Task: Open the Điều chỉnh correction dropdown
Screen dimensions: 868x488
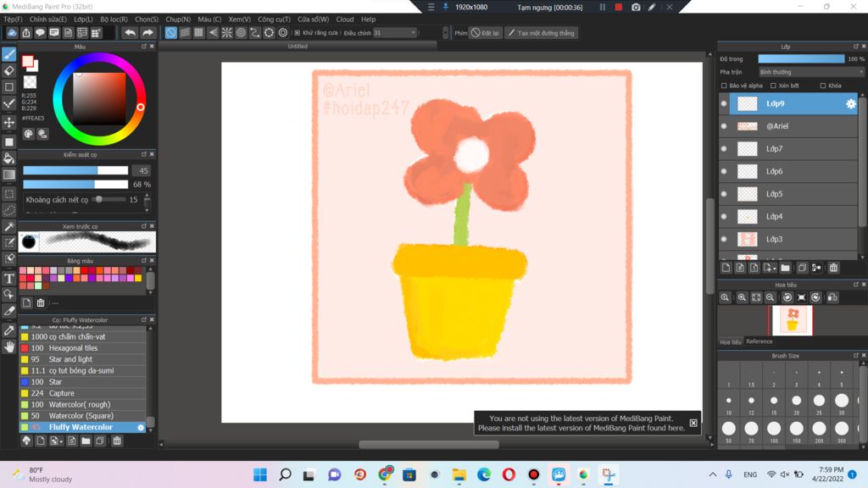Action: (x=395, y=33)
